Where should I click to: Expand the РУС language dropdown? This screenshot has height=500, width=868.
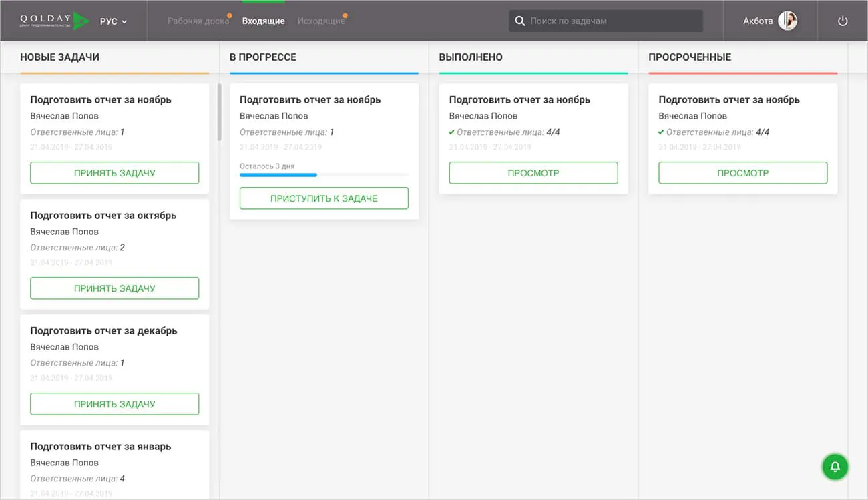click(x=114, y=21)
